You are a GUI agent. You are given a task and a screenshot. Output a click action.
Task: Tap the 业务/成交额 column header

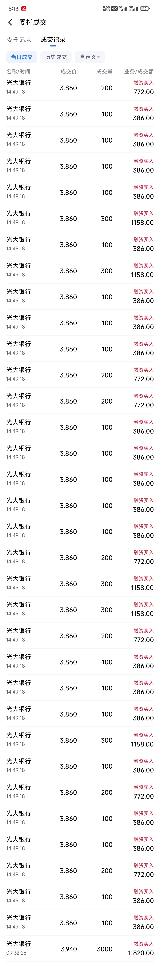point(139,72)
